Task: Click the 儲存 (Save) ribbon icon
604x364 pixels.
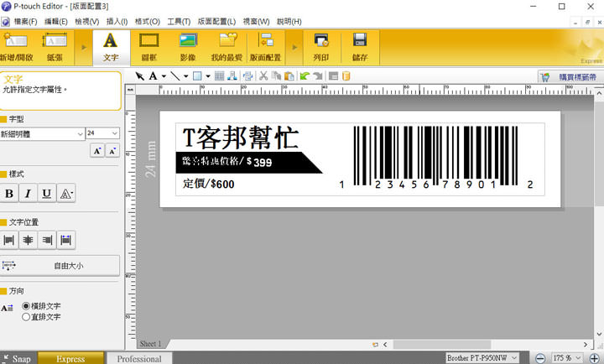Action: [x=360, y=47]
